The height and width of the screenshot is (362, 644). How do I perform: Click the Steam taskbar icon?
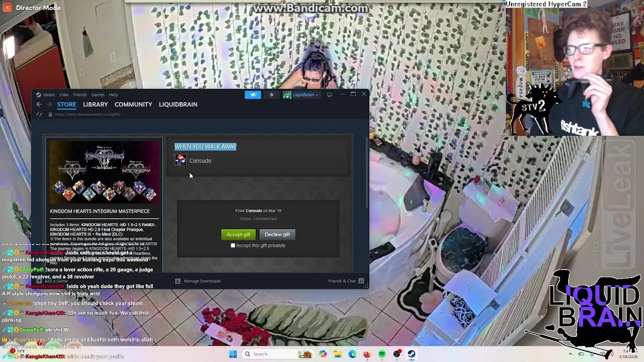(x=412, y=354)
